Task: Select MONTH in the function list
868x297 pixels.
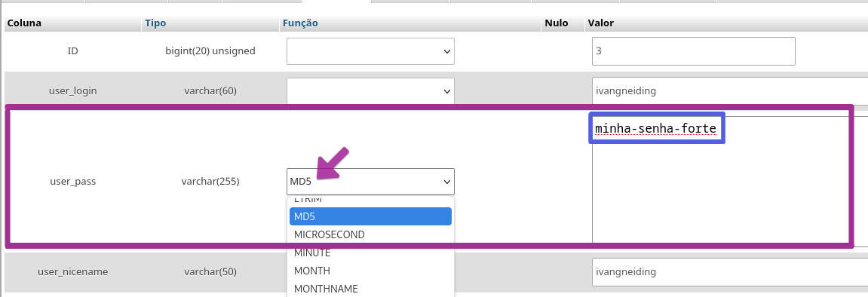Action: pos(370,271)
